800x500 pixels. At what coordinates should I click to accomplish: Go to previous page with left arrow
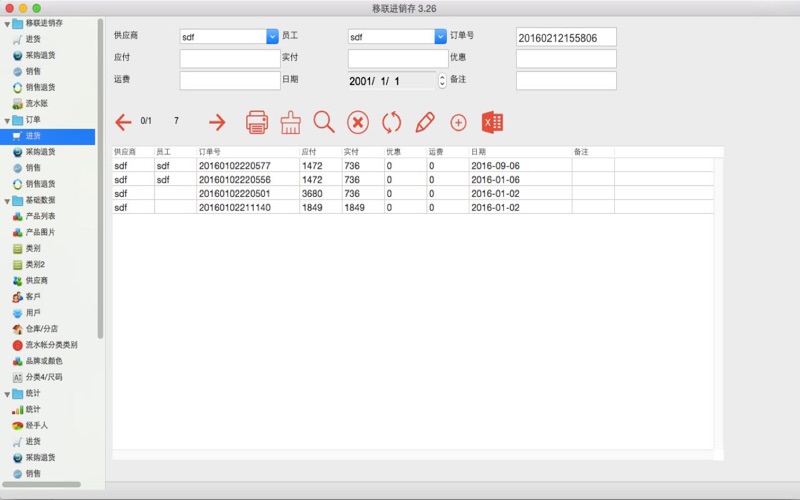click(123, 122)
